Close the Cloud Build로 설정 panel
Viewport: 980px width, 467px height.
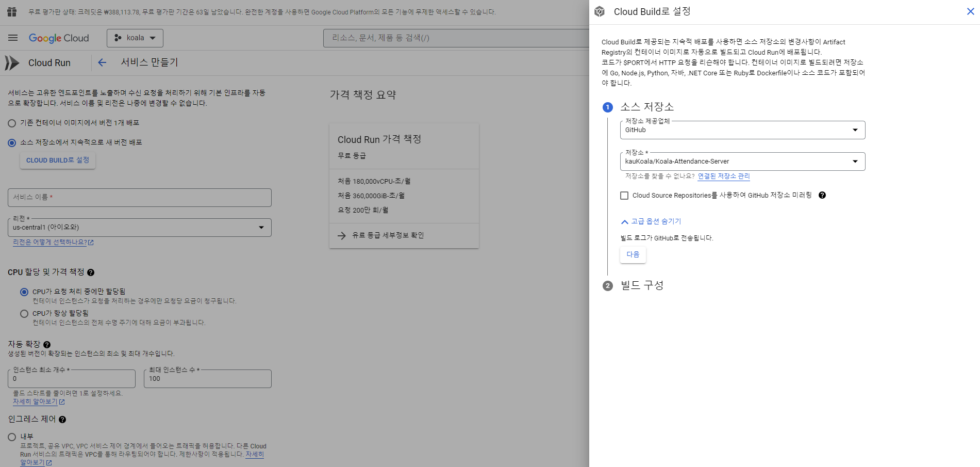(970, 11)
